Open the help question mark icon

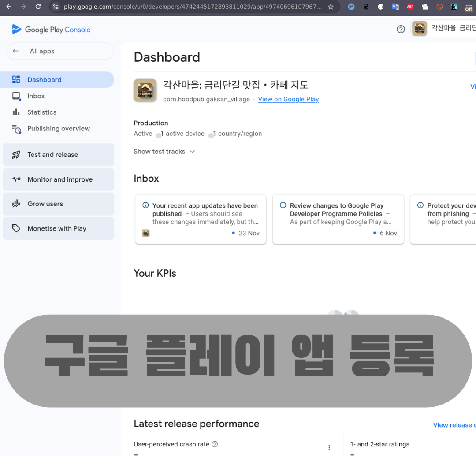[401, 29]
